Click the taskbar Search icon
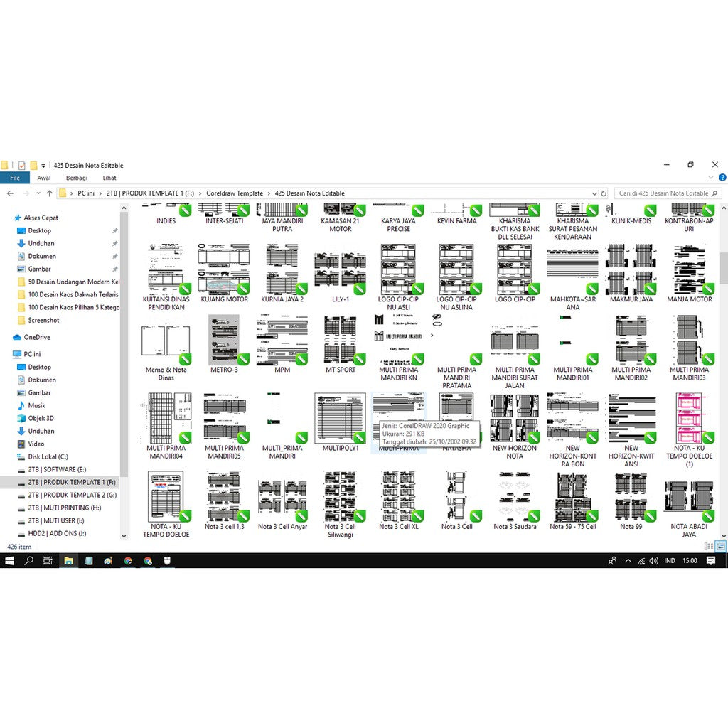The height and width of the screenshot is (728, 728). click(28, 561)
